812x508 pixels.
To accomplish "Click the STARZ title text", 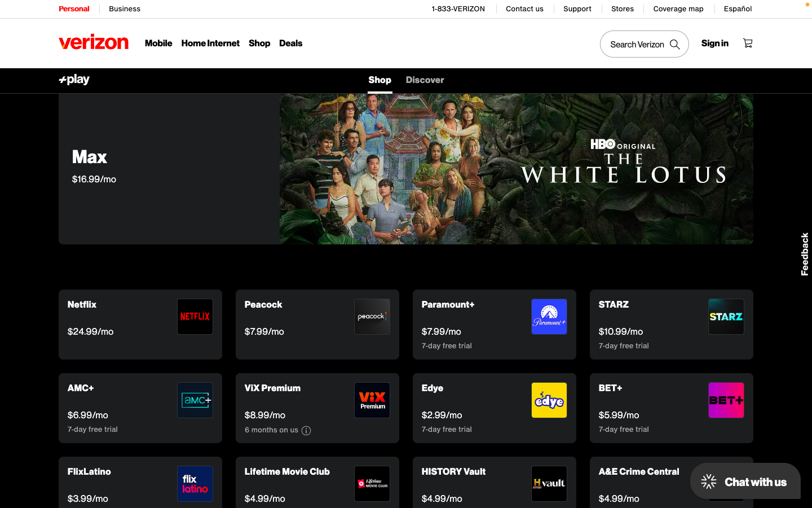I will coord(614,305).
